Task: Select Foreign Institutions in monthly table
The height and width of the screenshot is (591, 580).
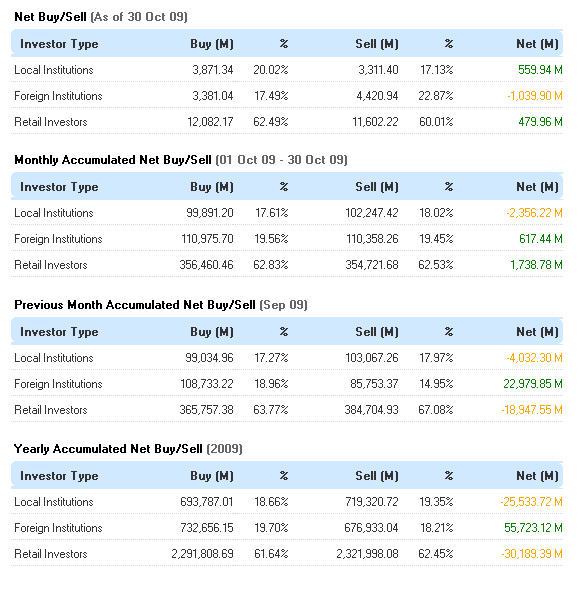Action: pyautogui.click(x=58, y=239)
